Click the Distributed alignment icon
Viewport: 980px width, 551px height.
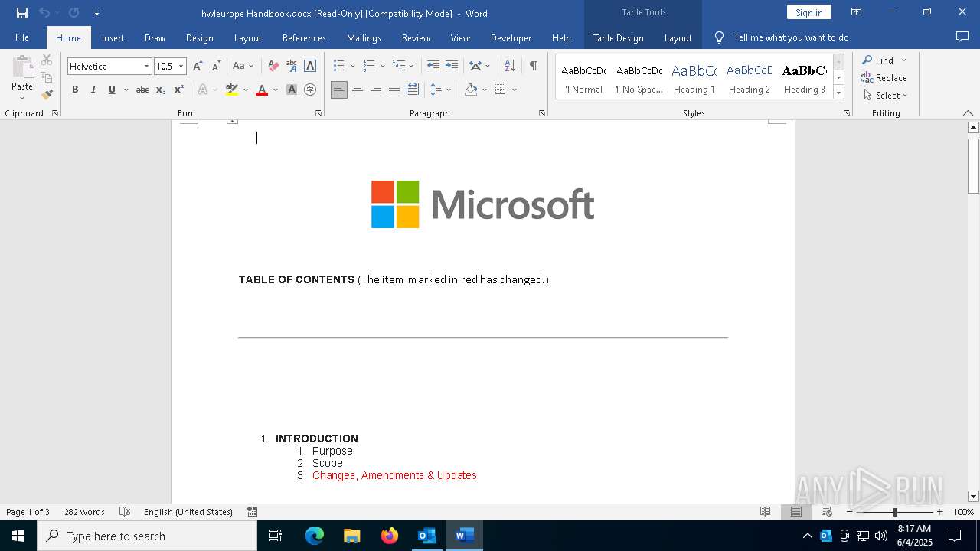[x=413, y=90]
